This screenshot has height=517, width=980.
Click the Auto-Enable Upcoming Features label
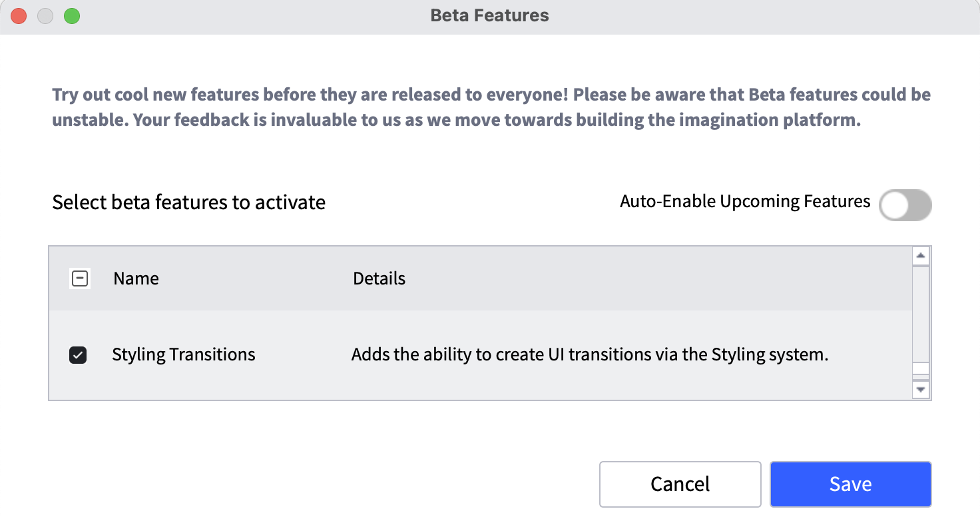[x=745, y=201]
